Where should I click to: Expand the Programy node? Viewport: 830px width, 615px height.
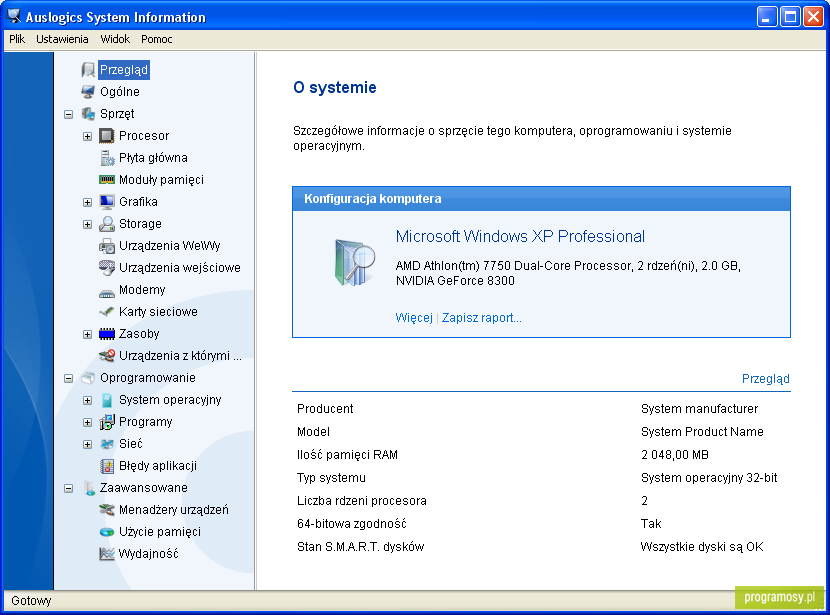click(87, 422)
